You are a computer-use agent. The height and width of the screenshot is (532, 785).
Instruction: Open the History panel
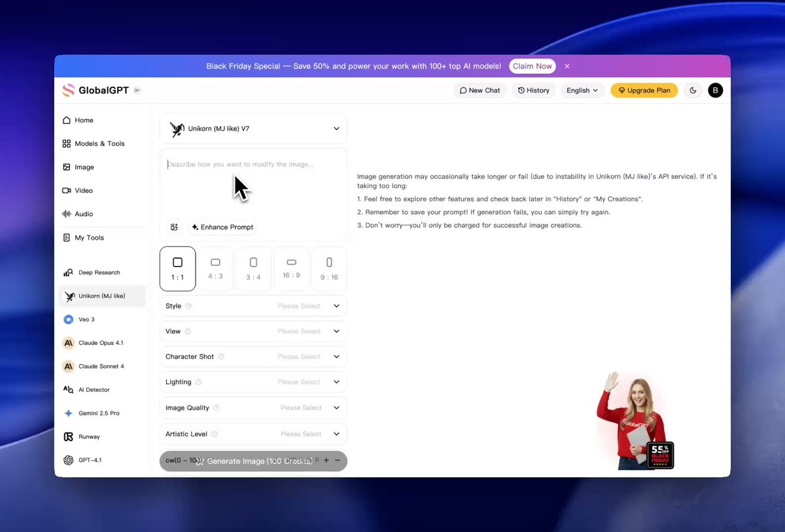click(533, 90)
